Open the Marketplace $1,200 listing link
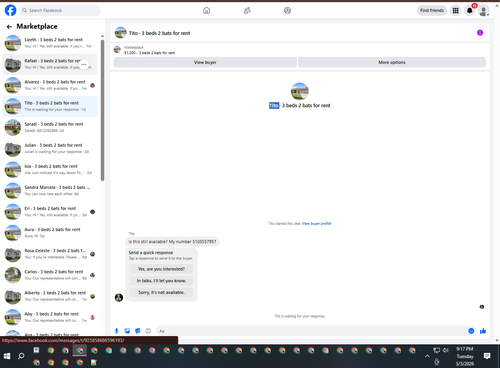Screen dimensions: 500x368 (x=149, y=50)
